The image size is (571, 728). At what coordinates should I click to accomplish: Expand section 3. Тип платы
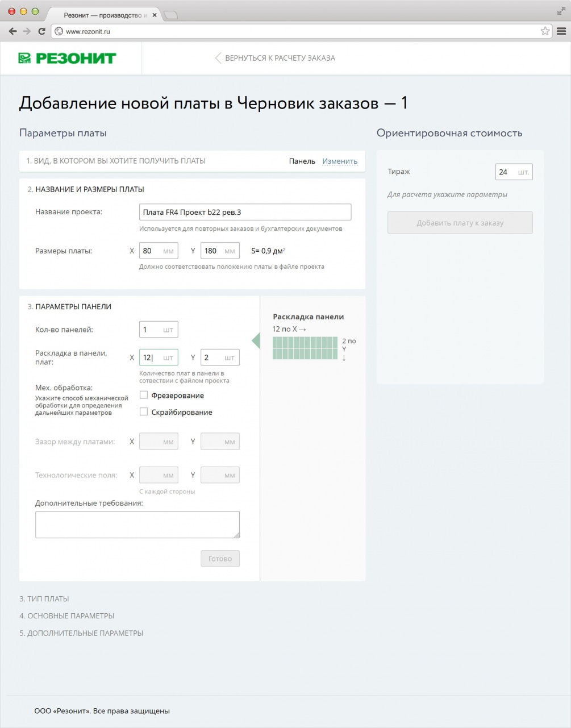click(x=44, y=598)
